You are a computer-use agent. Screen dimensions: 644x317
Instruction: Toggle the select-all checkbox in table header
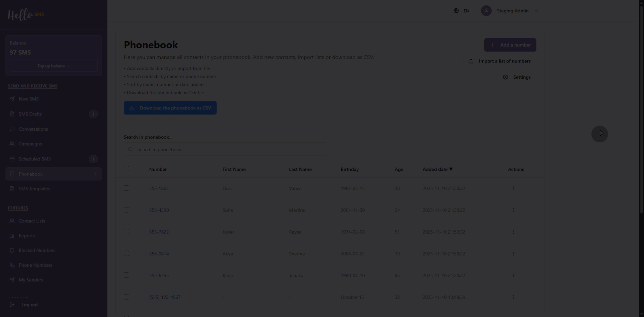pyautogui.click(x=126, y=169)
